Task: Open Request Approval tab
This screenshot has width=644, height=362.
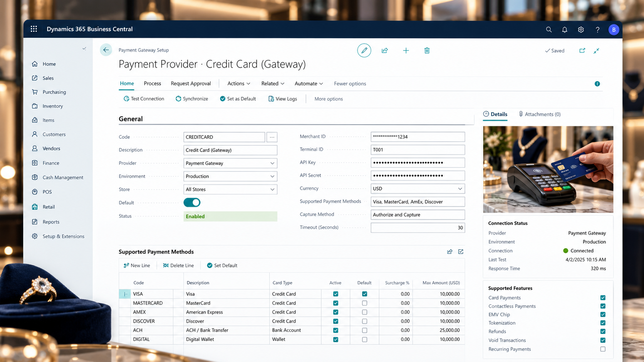Action: 191,83
